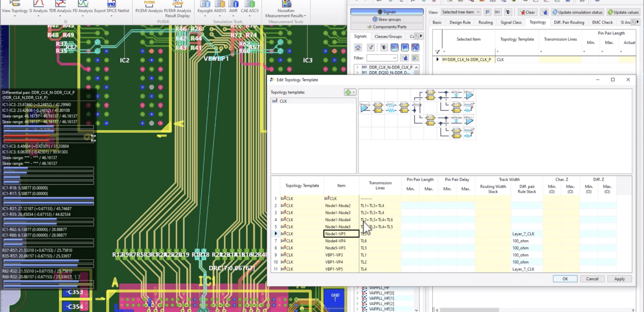Run SI Analysis from the ribbon

tap(38, 8)
